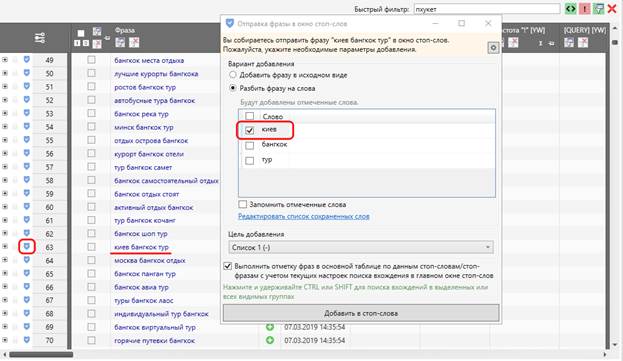Open 'Редактировать список сохраненных слов' link

point(304,216)
